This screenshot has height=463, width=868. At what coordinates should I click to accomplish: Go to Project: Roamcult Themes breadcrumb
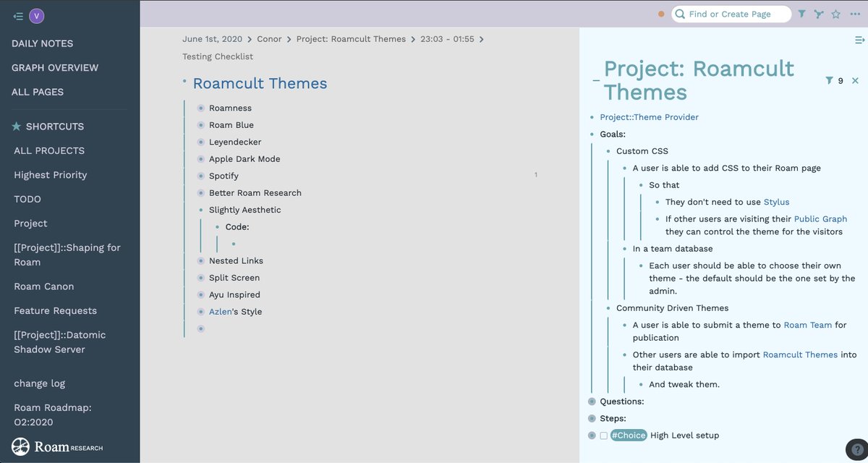[351, 39]
